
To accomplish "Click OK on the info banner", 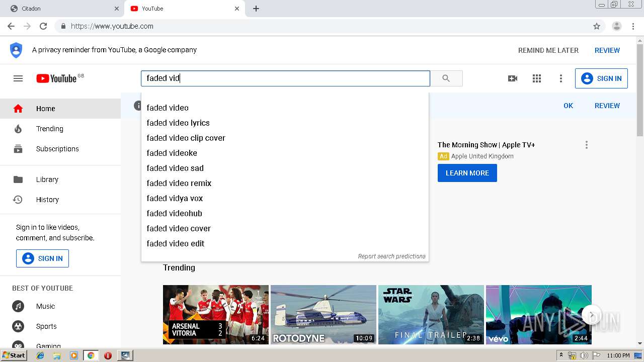I will [569, 106].
